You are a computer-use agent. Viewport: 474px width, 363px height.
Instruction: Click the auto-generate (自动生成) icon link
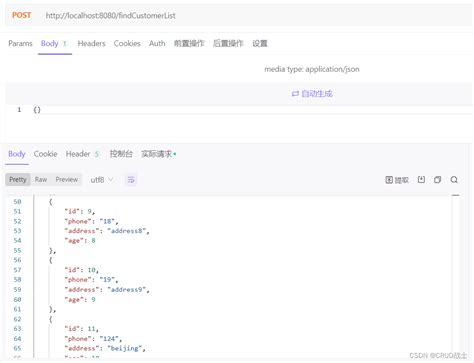[312, 94]
